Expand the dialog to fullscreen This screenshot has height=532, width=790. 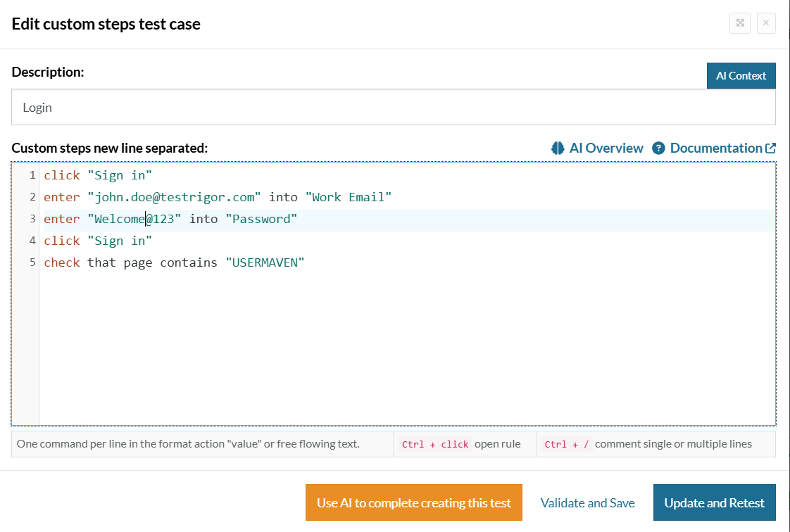[739, 23]
